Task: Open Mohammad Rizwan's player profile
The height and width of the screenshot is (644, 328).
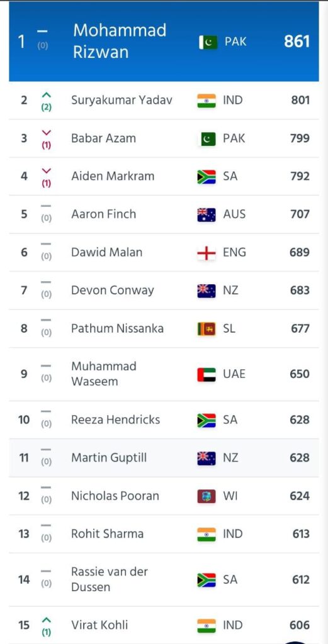Action: tap(120, 42)
